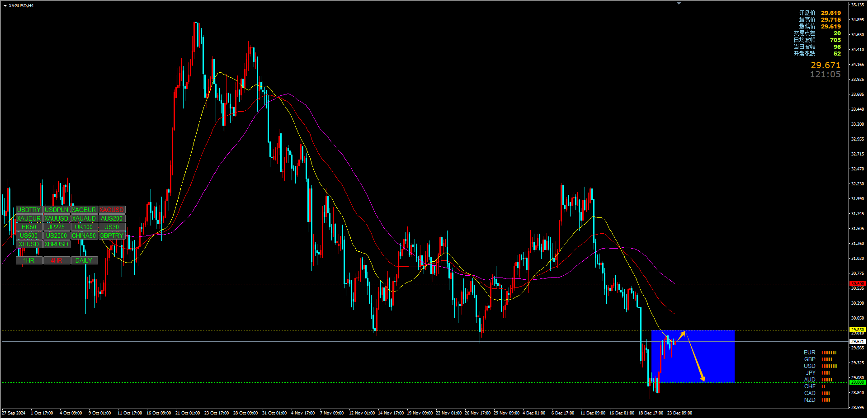Switch chart to USDPLN symbol
This screenshot has height=419, width=868.
pyautogui.click(x=57, y=210)
